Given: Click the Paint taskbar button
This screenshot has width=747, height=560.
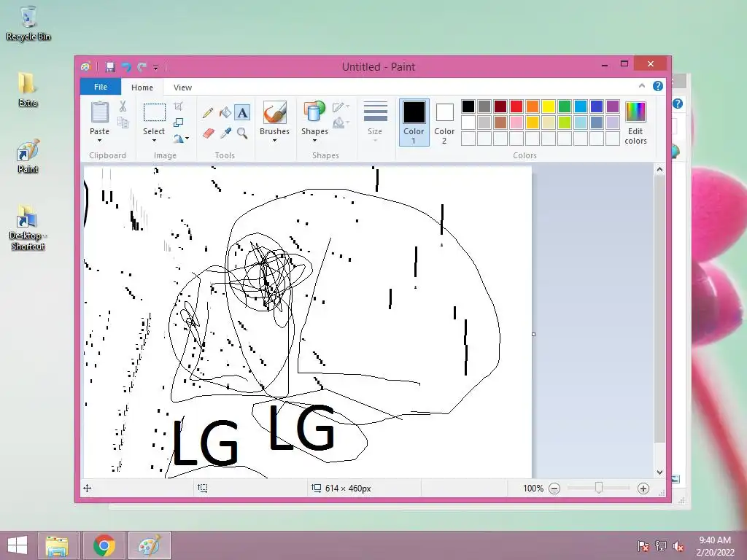Looking at the screenshot, I should point(150,545).
